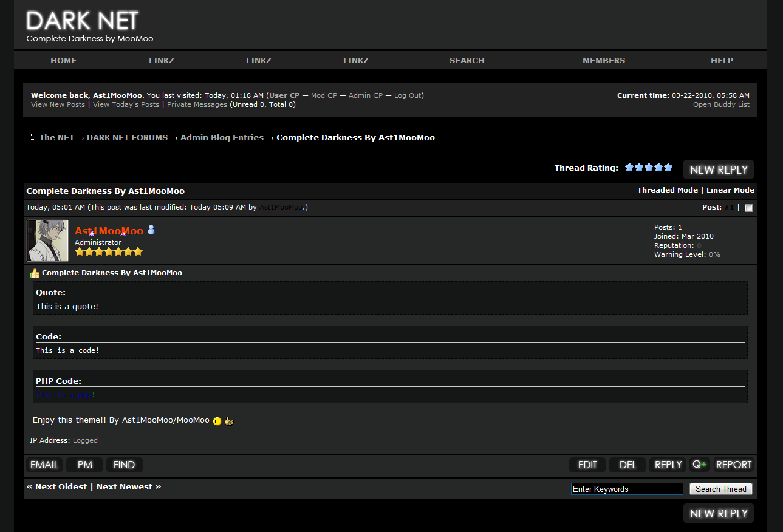Tick the post #1 selection checkbox
The height and width of the screenshot is (532, 783).
tap(748, 208)
